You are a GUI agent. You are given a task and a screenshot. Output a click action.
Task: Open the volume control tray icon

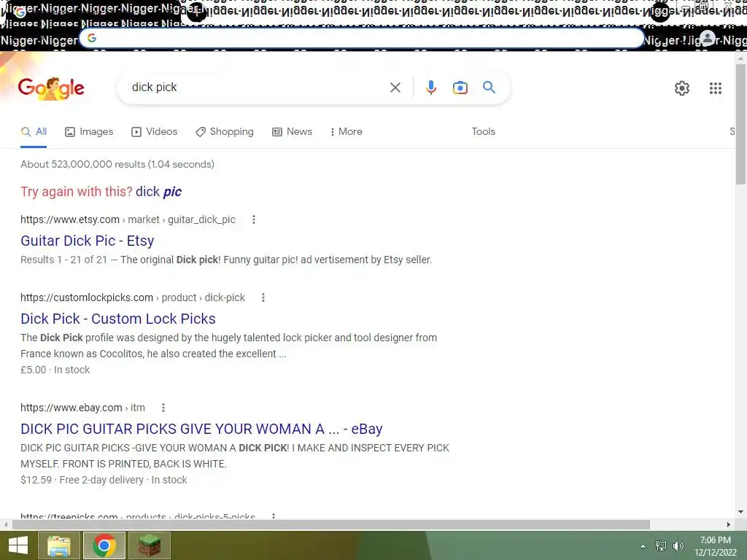coord(678,546)
